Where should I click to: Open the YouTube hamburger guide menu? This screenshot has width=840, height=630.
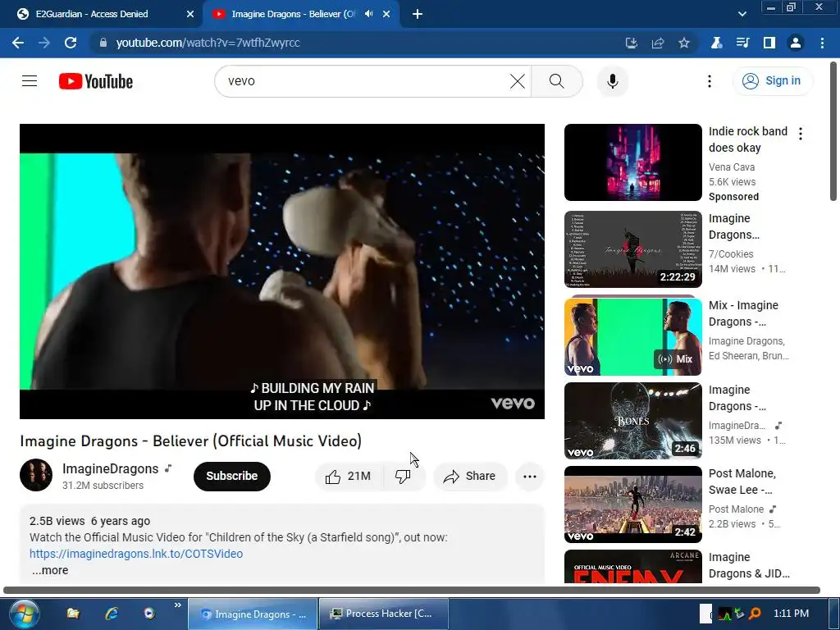pyautogui.click(x=30, y=81)
